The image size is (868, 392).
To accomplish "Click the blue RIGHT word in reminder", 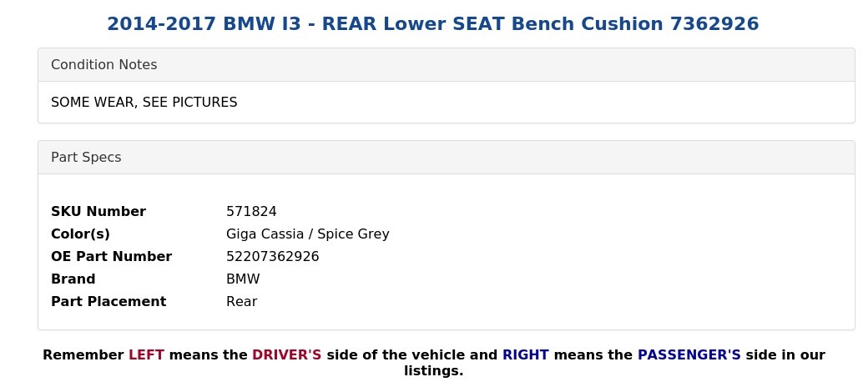I will click(526, 355).
